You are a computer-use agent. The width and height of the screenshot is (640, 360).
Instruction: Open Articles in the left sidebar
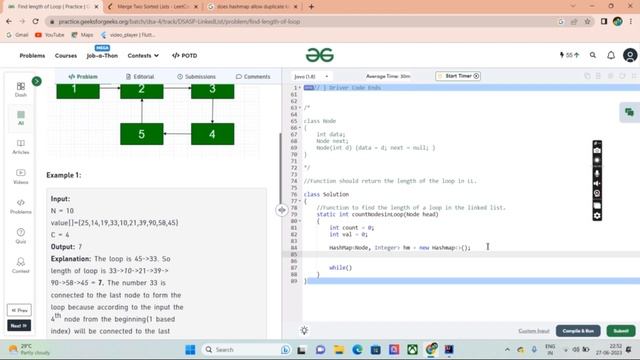point(20,147)
